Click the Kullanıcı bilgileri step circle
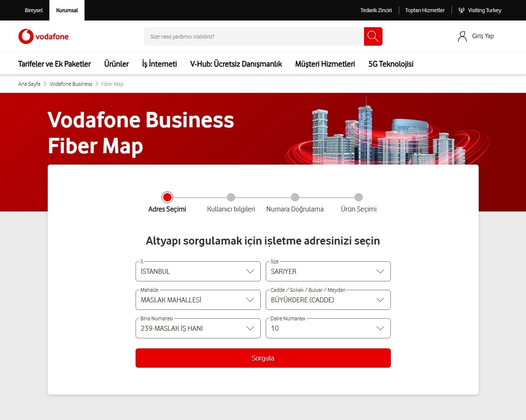 (231, 197)
